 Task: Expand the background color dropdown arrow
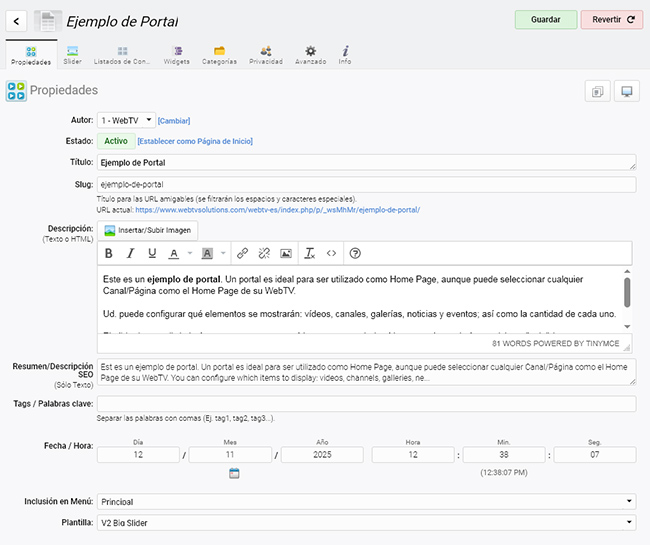tap(223, 253)
